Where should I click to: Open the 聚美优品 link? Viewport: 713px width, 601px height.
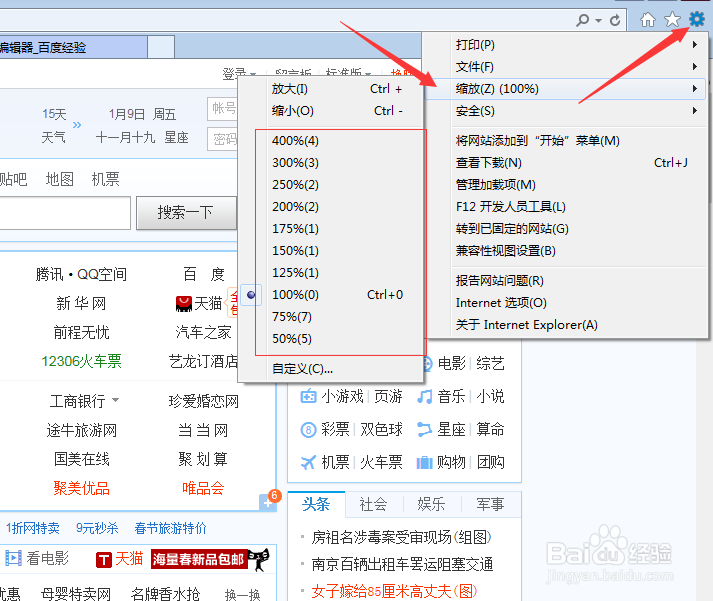click(x=81, y=488)
